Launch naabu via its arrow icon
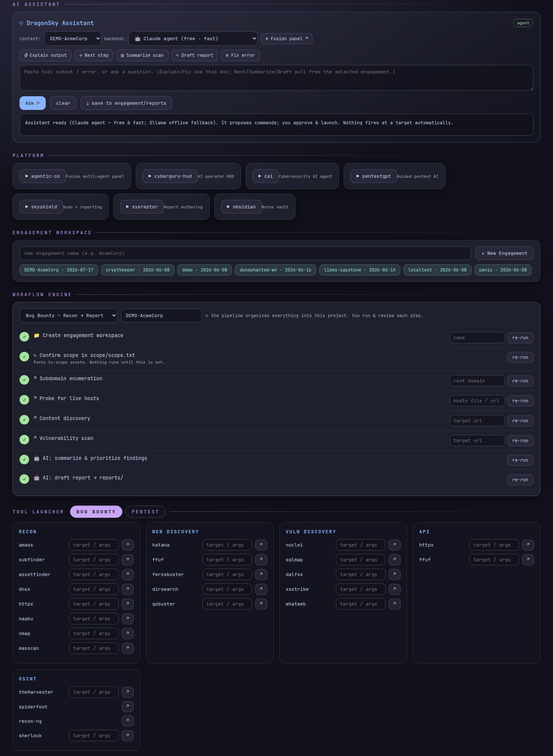 [128, 618]
